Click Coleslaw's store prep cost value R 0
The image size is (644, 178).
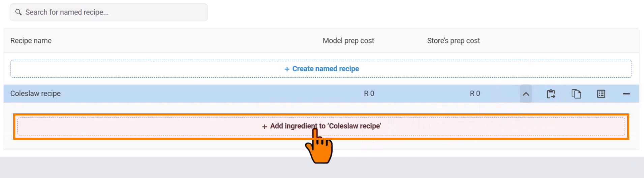pyautogui.click(x=475, y=94)
